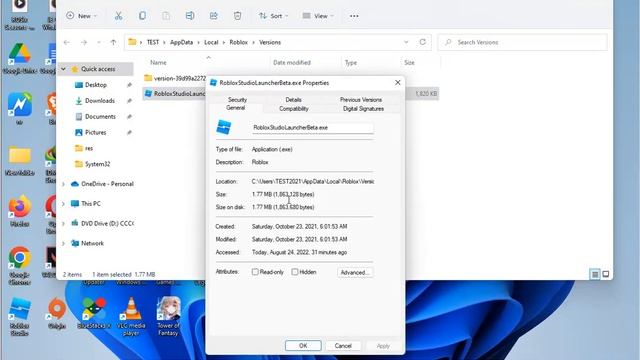Switch to the Details tab

pyautogui.click(x=293, y=100)
